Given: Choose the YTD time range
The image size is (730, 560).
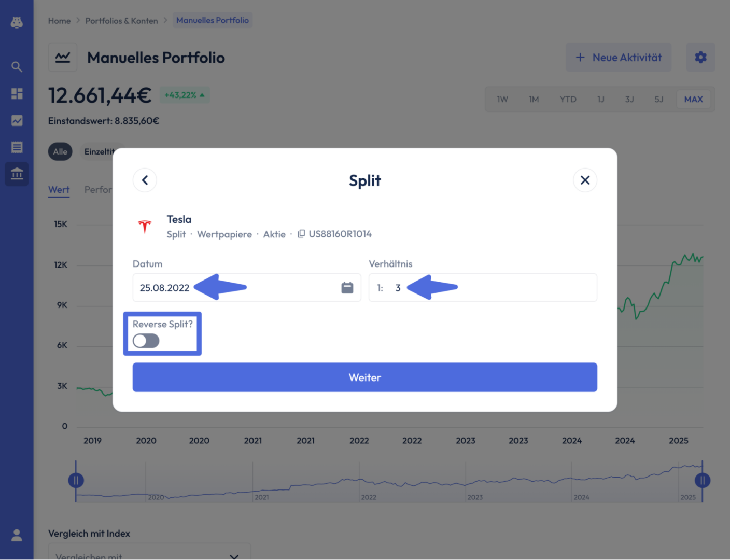Looking at the screenshot, I should [568, 99].
